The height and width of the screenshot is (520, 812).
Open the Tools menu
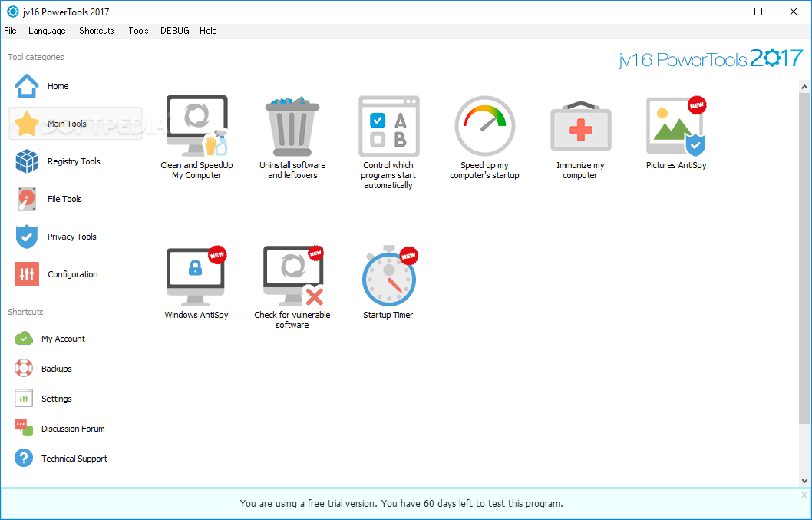pyautogui.click(x=138, y=31)
